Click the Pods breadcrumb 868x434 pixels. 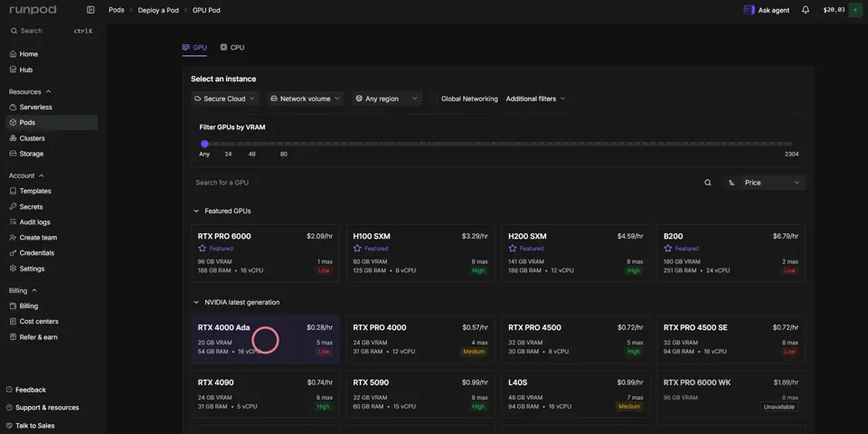pyautogui.click(x=117, y=10)
